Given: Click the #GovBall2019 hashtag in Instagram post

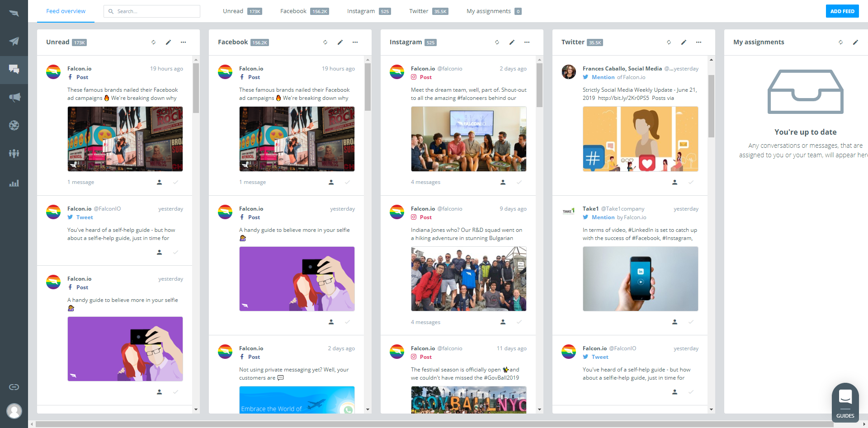Looking at the screenshot, I should click(501, 378).
